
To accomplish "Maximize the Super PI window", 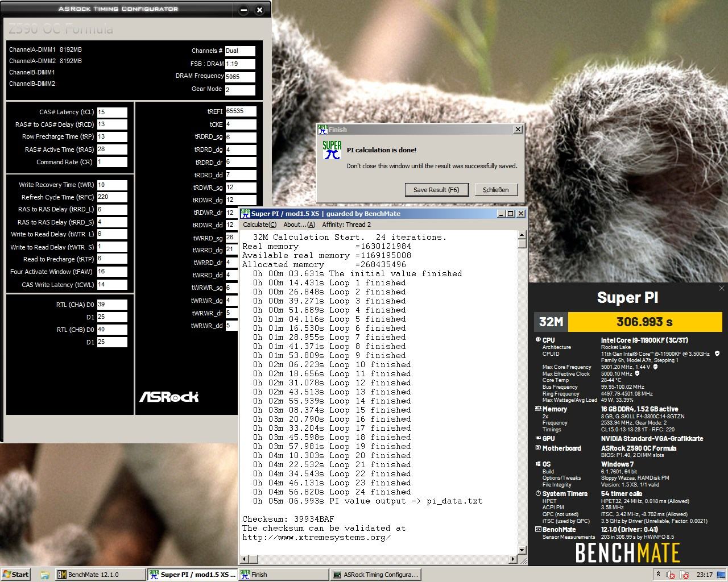I will click(510, 214).
